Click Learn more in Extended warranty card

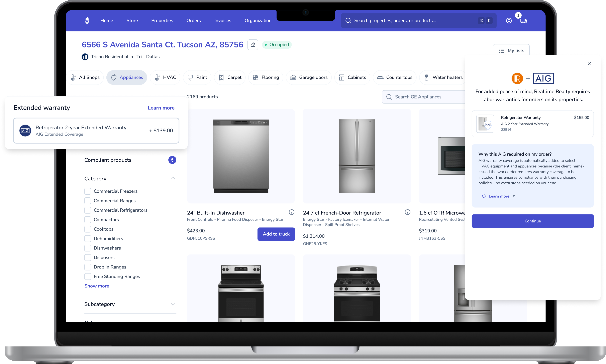point(161,108)
